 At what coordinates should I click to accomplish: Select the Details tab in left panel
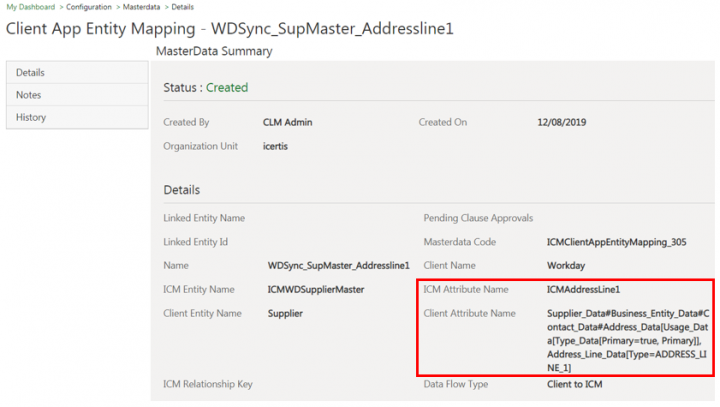pyautogui.click(x=30, y=73)
